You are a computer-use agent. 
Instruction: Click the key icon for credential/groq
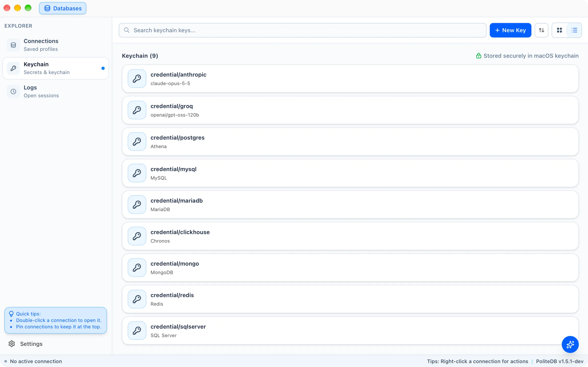pyautogui.click(x=137, y=110)
